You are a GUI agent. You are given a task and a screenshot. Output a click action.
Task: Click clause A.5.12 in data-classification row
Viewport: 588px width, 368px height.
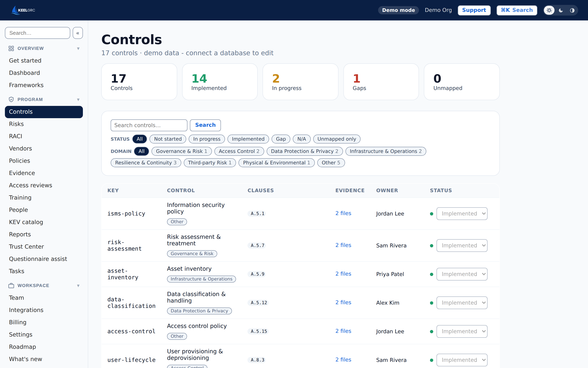pyautogui.click(x=258, y=303)
